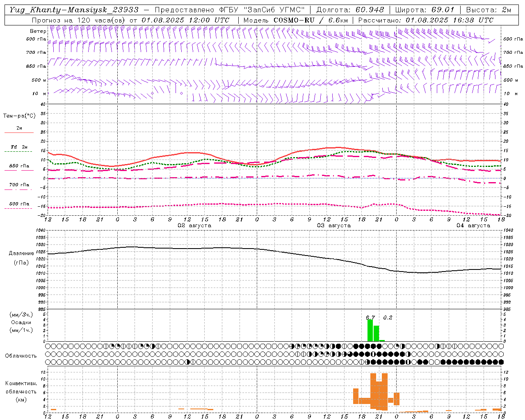Select the 04 августа date label
The width and height of the screenshot is (525, 420).
pos(473,226)
